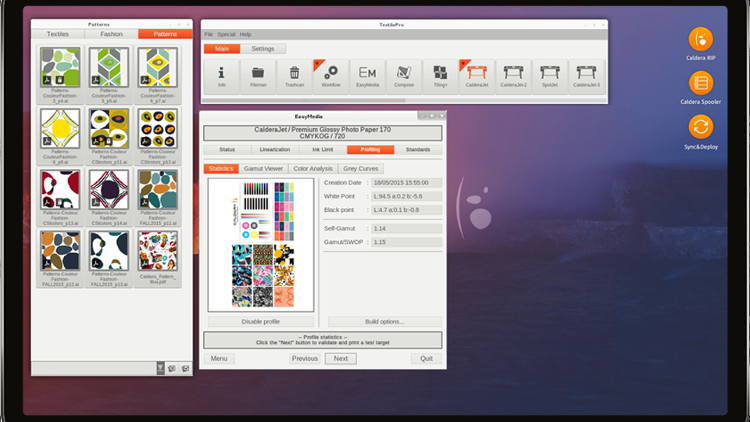
Task: Open the Info module in TextilePro toolbar
Action: coord(221,75)
